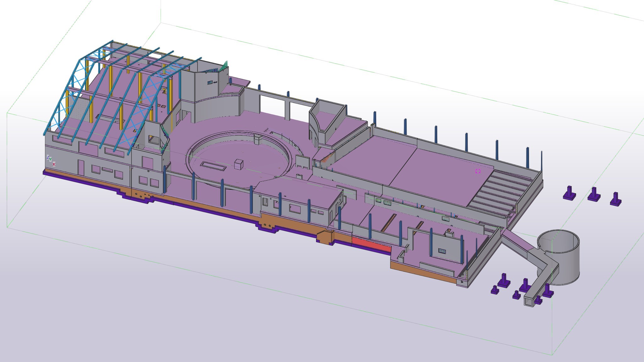Click the red X axis label
The image size is (644, 362).
click(54, 164)
